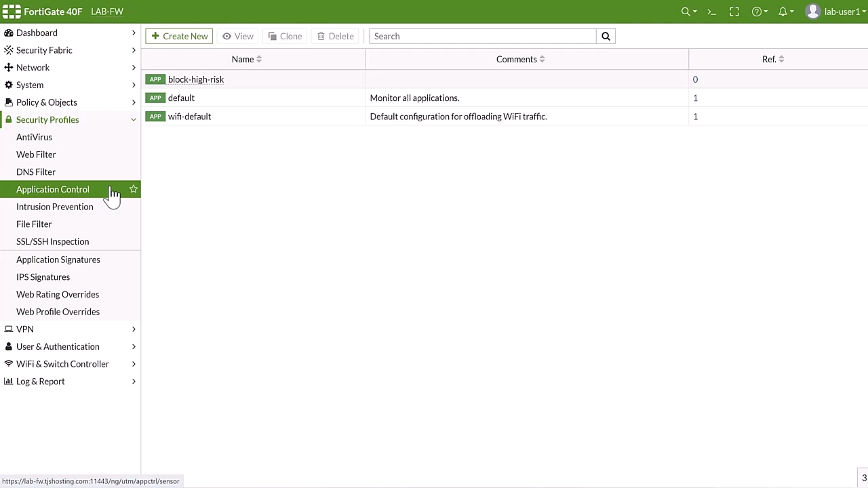Open the help question mark menu
This screenshot has height=488, width=868.
[x=759, y=12]
